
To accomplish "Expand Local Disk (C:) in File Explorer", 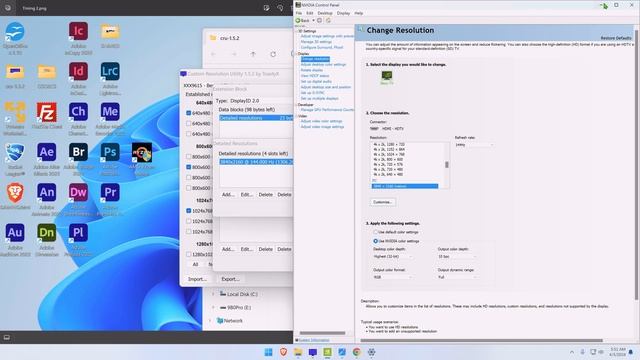I will [213, 294].
